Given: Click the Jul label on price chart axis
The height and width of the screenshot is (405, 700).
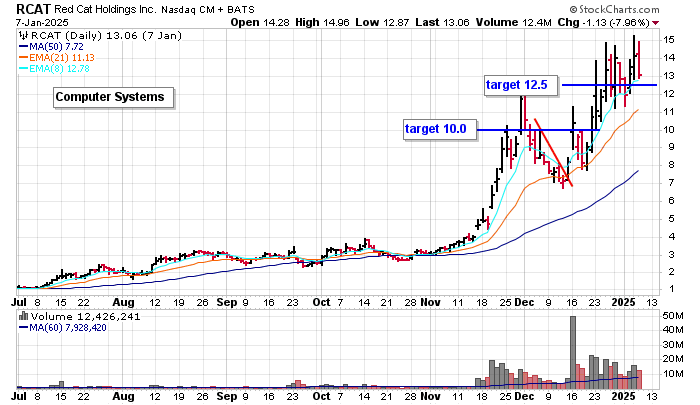Looking at the screenshot, I should [18, 302].
